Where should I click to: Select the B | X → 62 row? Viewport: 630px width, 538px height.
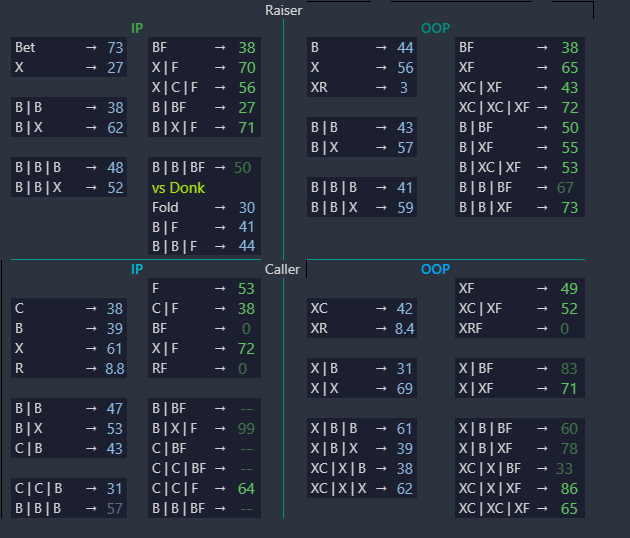(x=69, y=127)
